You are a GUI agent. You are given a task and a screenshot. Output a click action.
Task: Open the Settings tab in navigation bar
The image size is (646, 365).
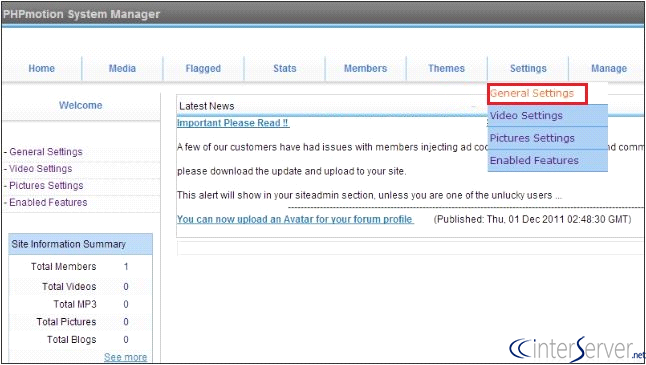coord(528,68)
